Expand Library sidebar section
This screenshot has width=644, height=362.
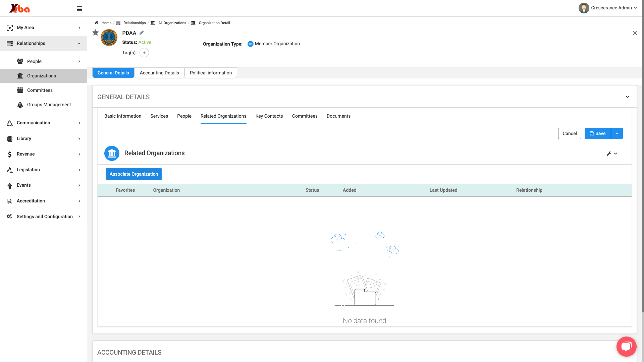[44, 138]
